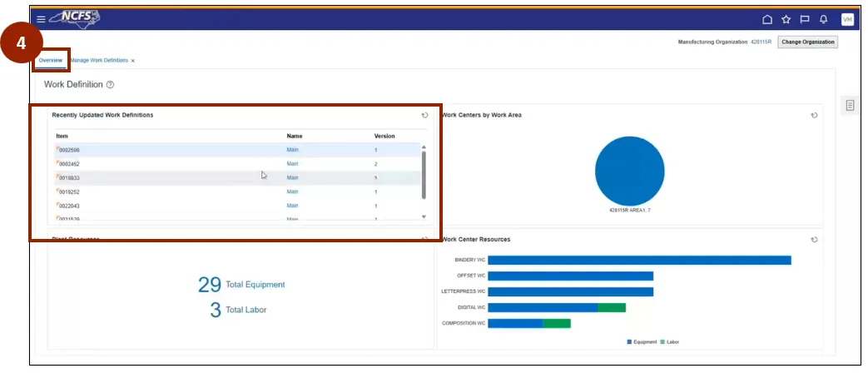Image resolution: width=868 pixels, height=373 pixels.
Task: Click the 428115R AREA1, 7 pie label
Action: tap(629, 211)
